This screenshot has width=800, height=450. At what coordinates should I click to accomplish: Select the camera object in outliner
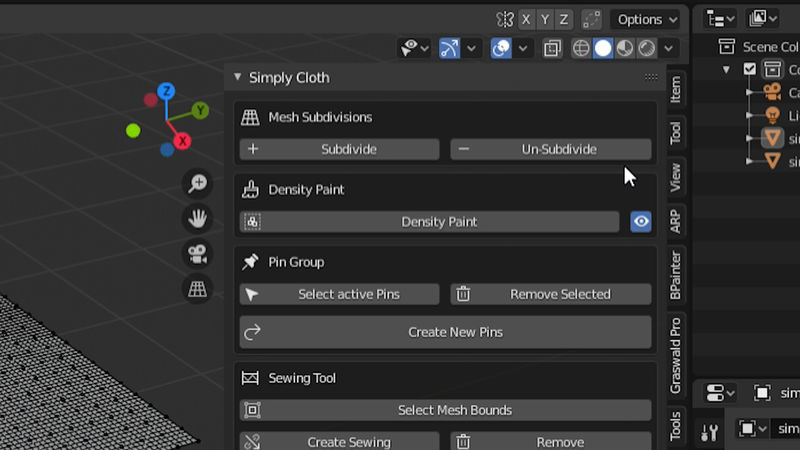(x=772, y=92)
